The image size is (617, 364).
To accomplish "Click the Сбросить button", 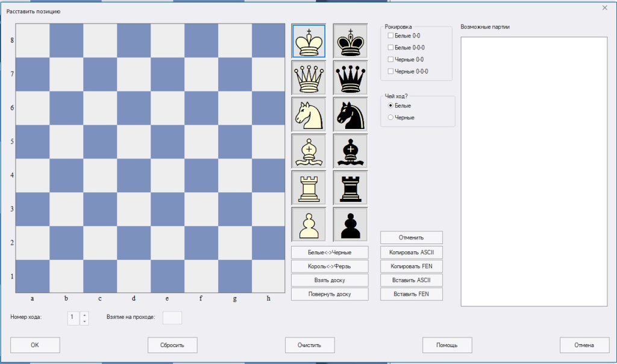I will pos(172,345).
